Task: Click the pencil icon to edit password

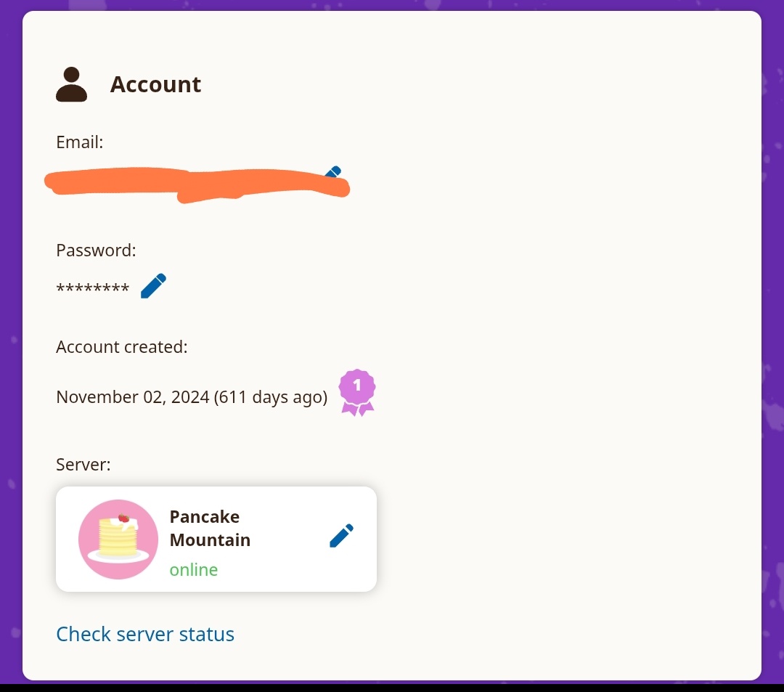Action: [x=153, y=286]
